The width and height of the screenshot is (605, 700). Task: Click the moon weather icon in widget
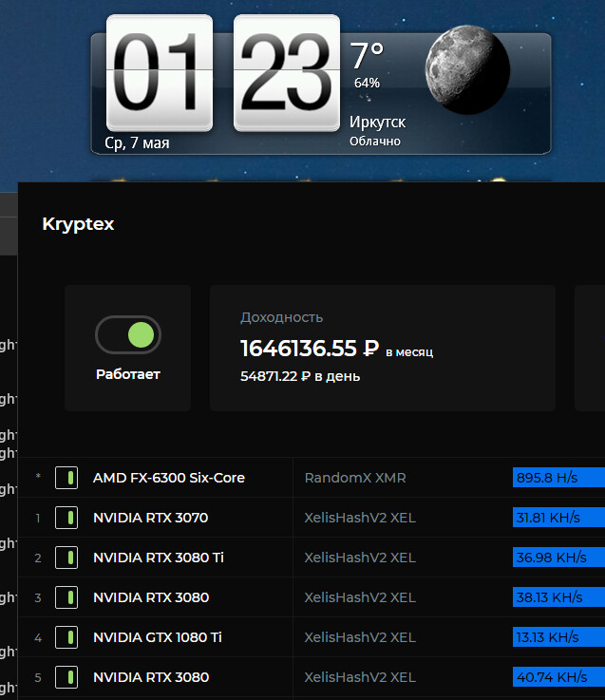(x=467, y=69)
